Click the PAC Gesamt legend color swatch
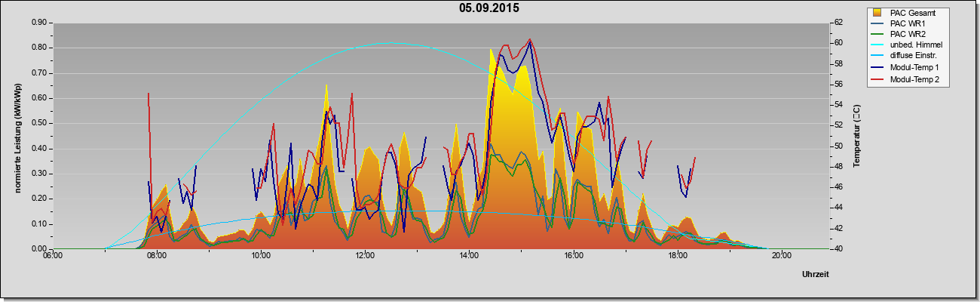The image size is (980, 302). 877,13
